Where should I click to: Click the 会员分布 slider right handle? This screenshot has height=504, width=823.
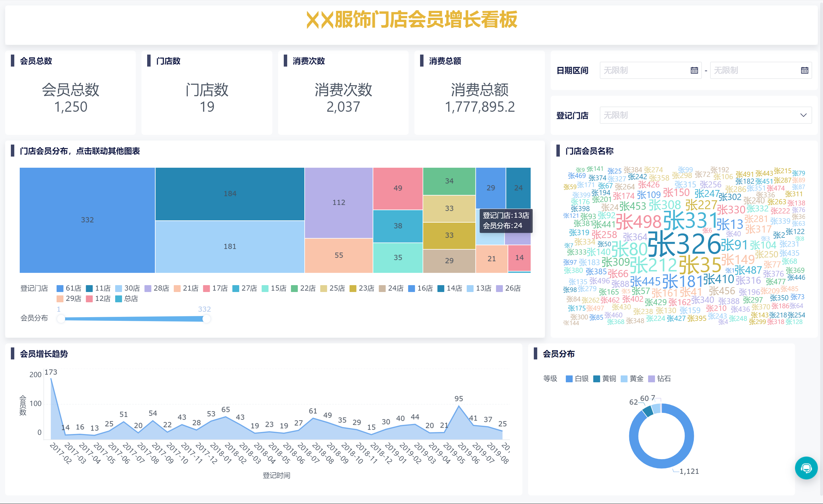[x=207, y=319]
